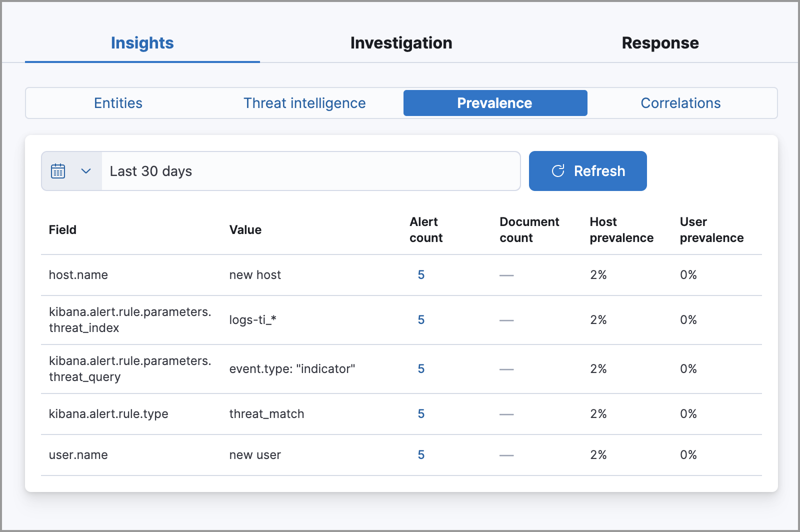The height and width of the screenshot is (532, 800).
Task: Select the Correlations view
Action: click(x=680, y=103)
